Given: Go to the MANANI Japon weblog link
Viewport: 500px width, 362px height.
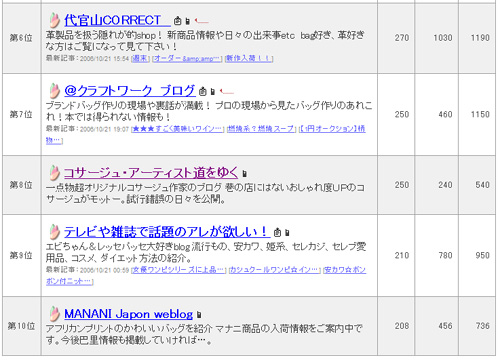Looking at the screenshot, I should 128,314.
